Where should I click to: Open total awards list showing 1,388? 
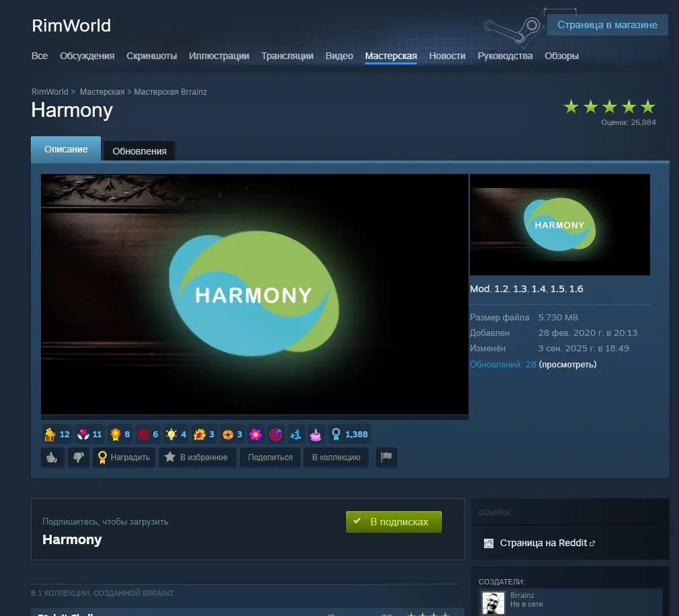349,434
